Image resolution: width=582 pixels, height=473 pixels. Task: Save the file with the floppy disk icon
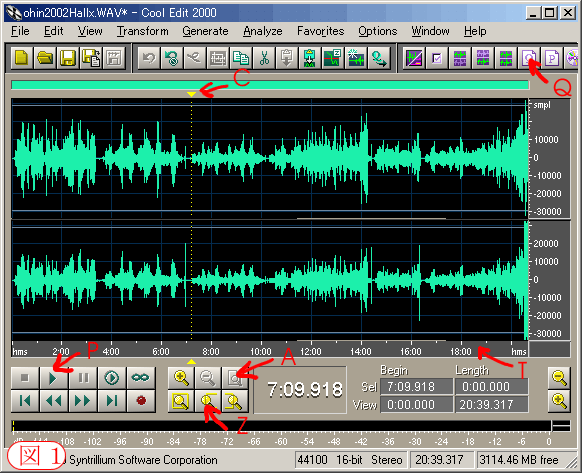tap(68, 58)
